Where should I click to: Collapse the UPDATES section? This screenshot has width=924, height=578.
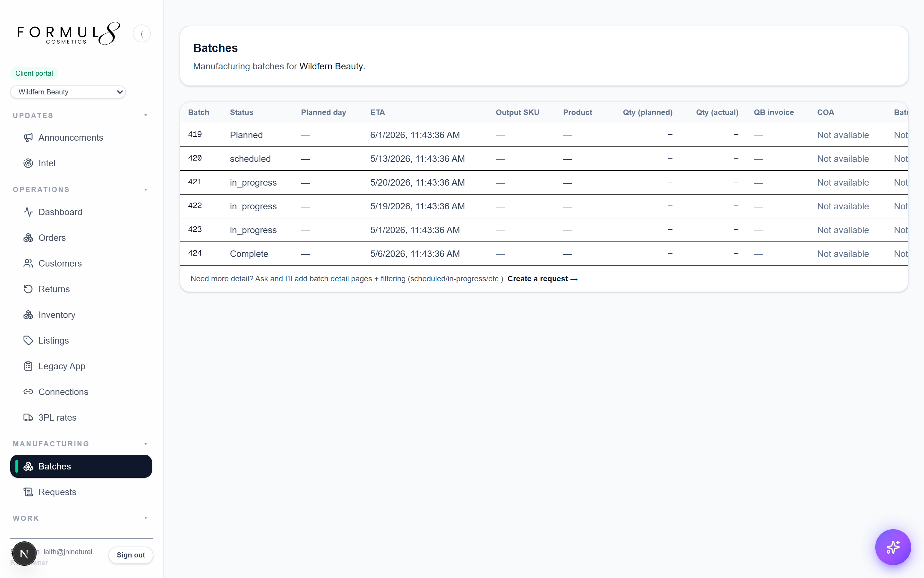pyautogui.click(x=145, y=116)
